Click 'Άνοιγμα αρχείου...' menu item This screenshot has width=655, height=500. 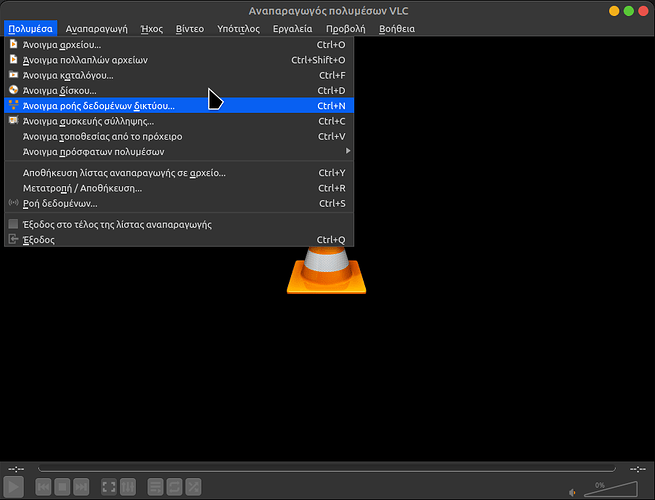tap(62, 45)
